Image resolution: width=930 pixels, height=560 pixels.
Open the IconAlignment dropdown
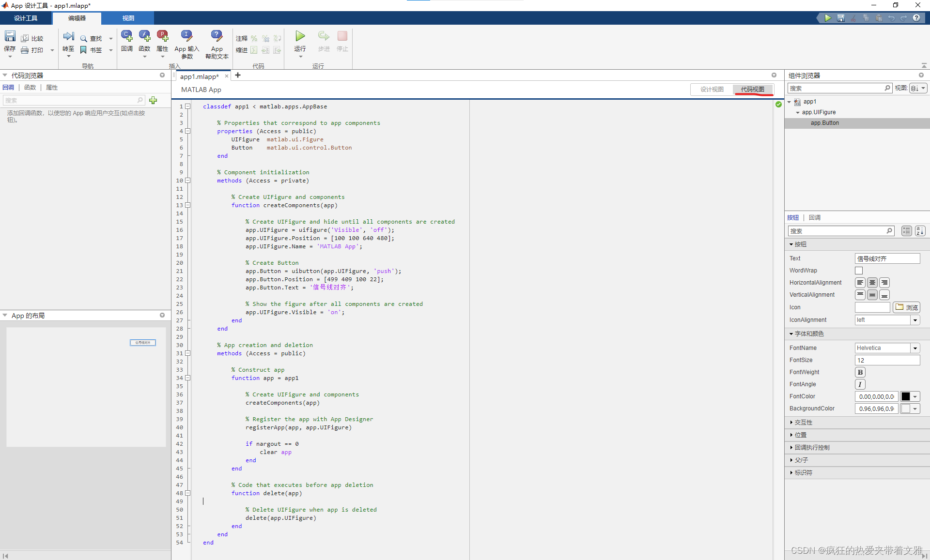click(x=915, y=320)
